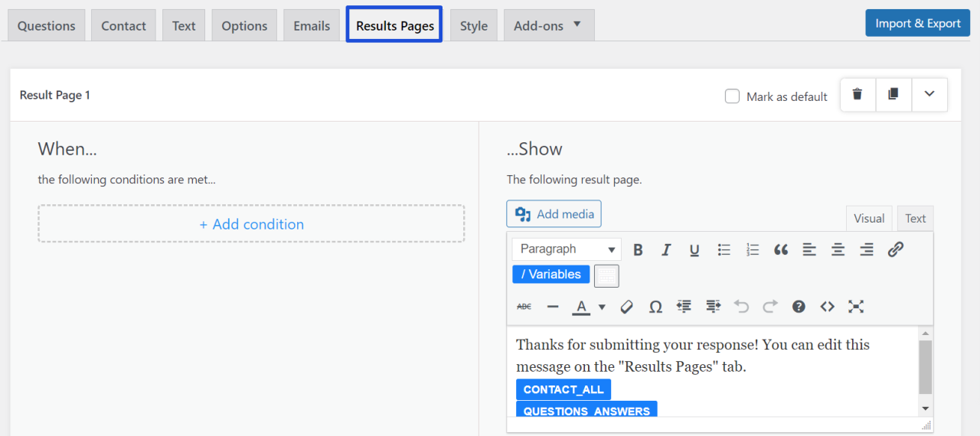The width and height of the screenshot is (980, 436).
Task: Align editor text right
Action: point(867,249)
